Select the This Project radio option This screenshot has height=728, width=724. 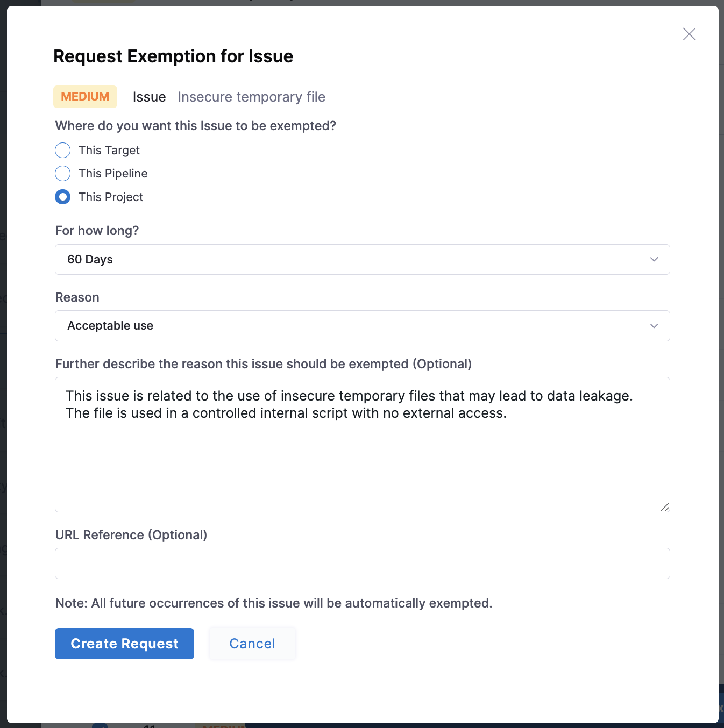coord(63,197)
